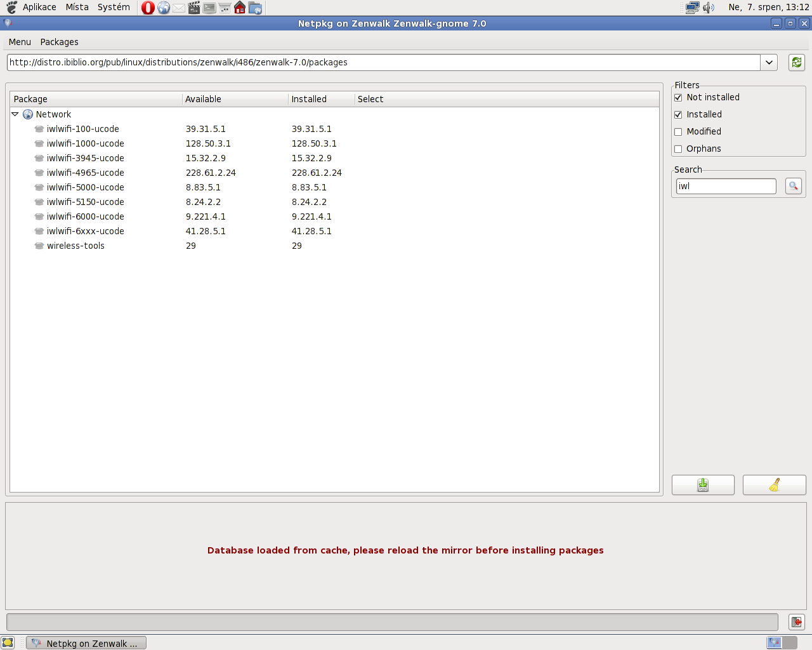The image size is (812, 650).
Task: Open the Místa panel menu
Action: tap(77, 7)
